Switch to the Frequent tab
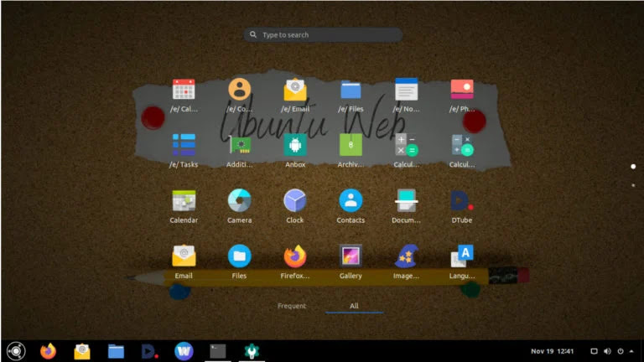Screen dimensions: 644x362 tap(292, 306)
